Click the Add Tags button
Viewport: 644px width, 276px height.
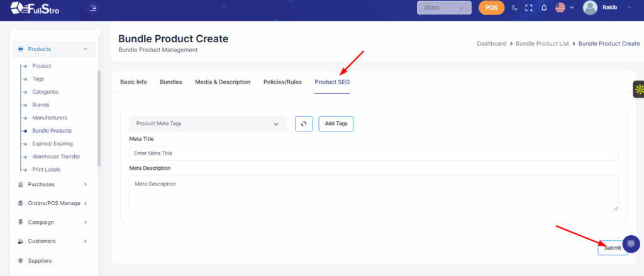336,124
